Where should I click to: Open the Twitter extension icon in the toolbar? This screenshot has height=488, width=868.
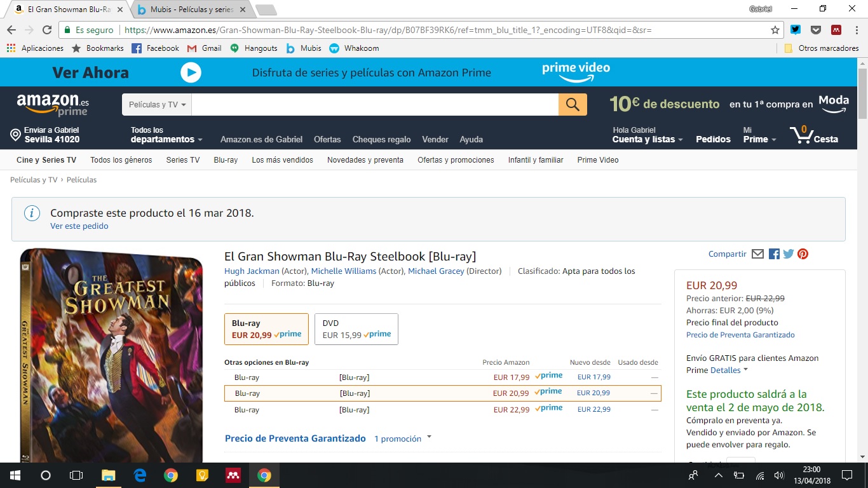(x=796, y=30)
